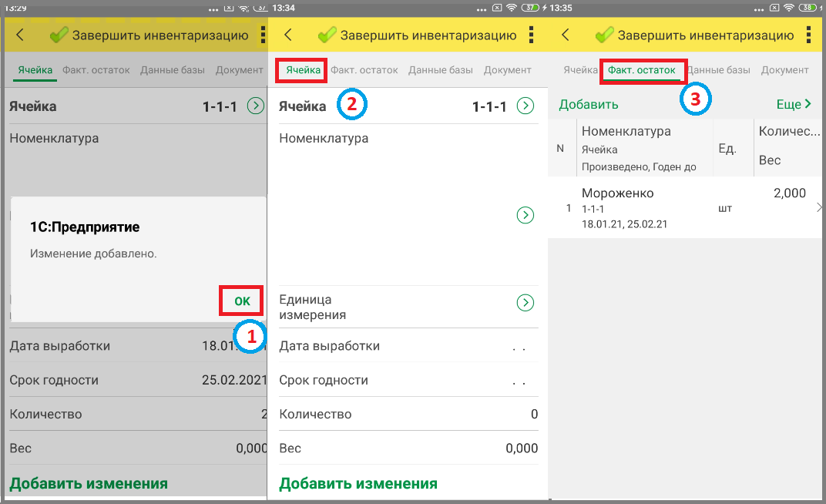This screenshot has height=504, width=826.
Task: Go back using arrow in right screen
Action: [566, 35]
